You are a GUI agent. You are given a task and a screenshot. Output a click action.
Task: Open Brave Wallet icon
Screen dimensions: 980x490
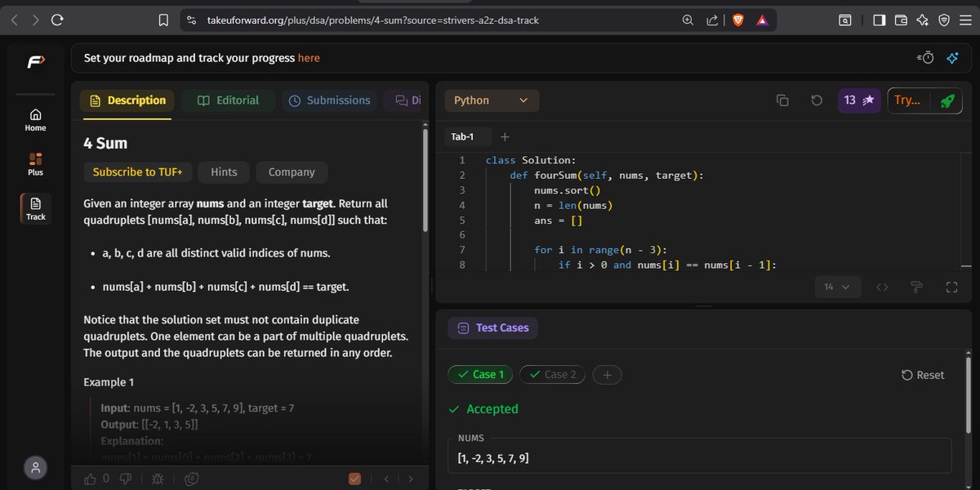pyautogui.click(x=902, y=20)
